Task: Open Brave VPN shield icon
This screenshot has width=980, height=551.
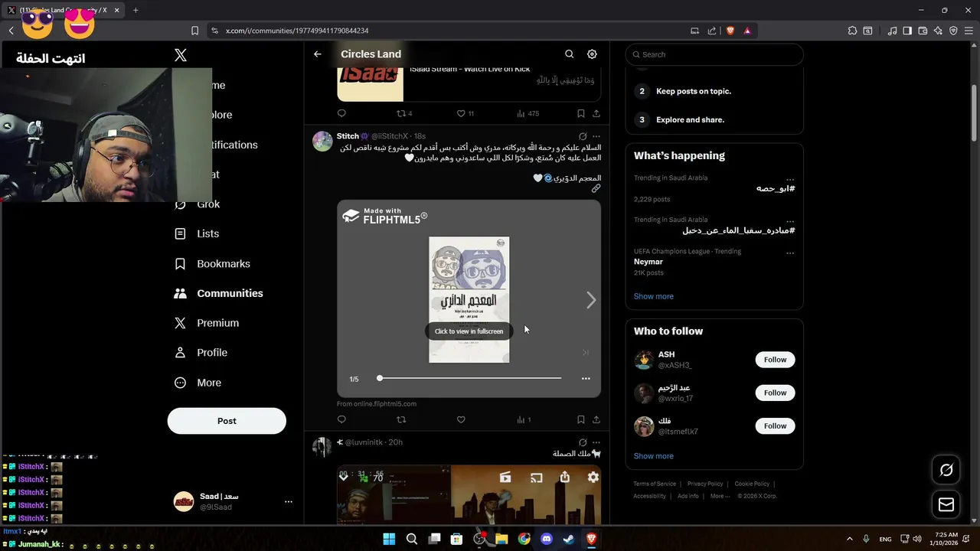Action: (953, 31)
